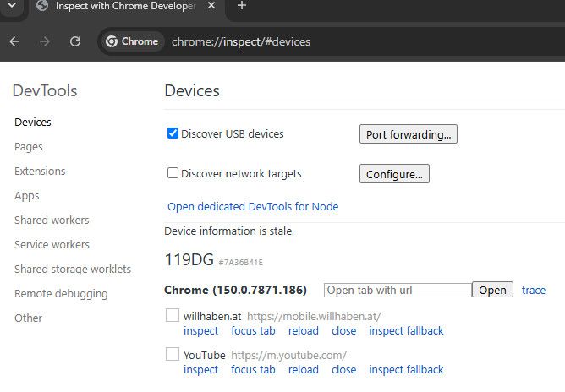Select Devices in the DevTools sidebar
Screen dimensions: 565x392
coord(33,122)
